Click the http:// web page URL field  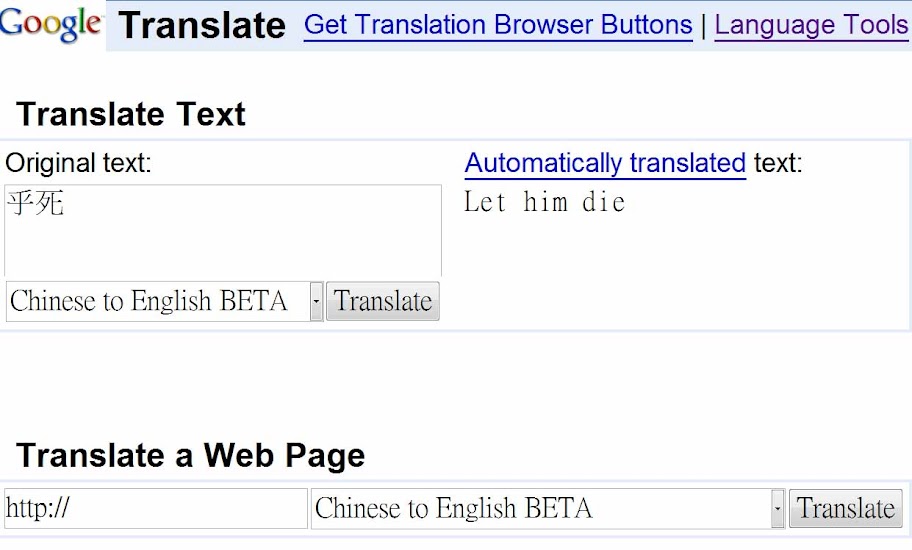pos(155,509)
